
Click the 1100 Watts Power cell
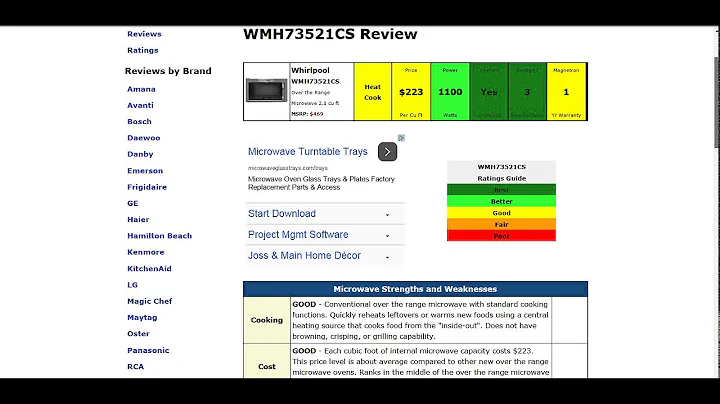(450, 92)
